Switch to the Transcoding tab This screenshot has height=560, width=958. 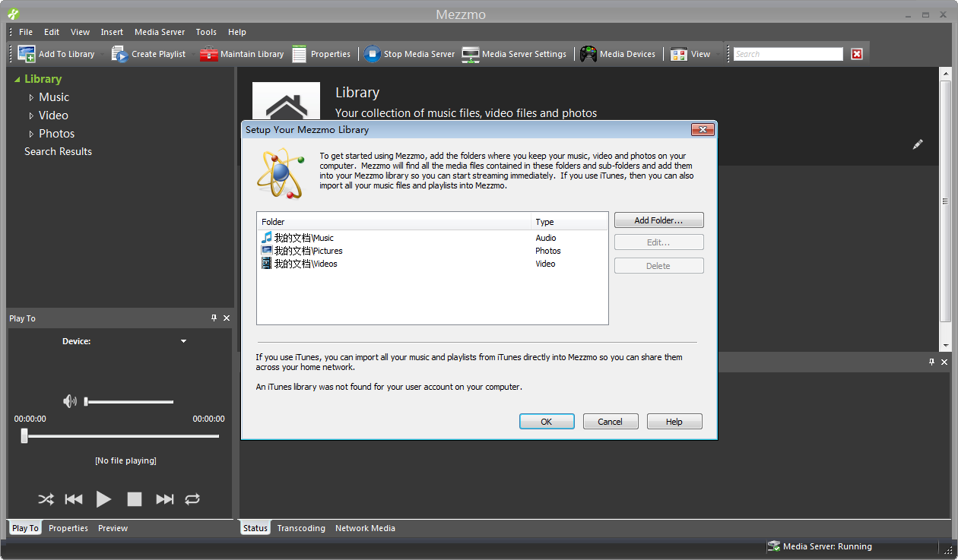click(x=301, y=528)
